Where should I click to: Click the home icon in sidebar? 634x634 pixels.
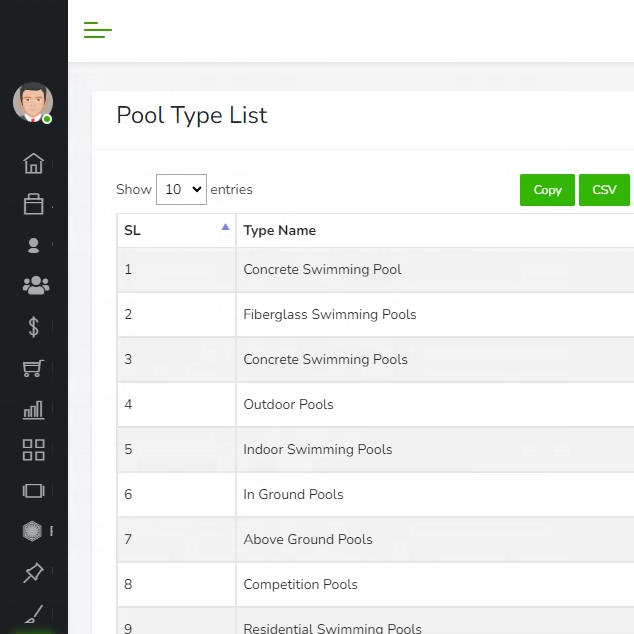(x=34, y=164)
